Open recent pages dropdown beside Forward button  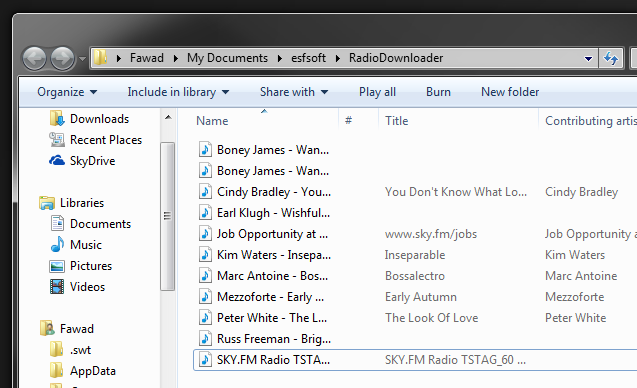click(82, 59)
